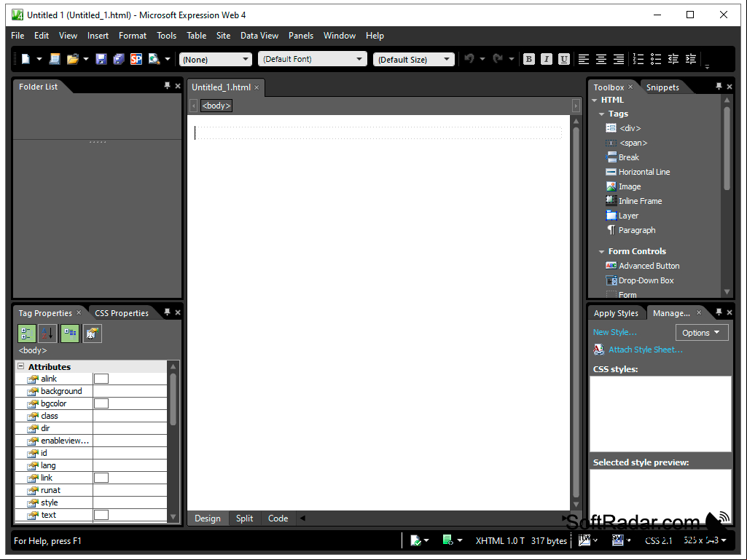
Task: Select the <div> tag tool
Action: click(x=623, y=128)
